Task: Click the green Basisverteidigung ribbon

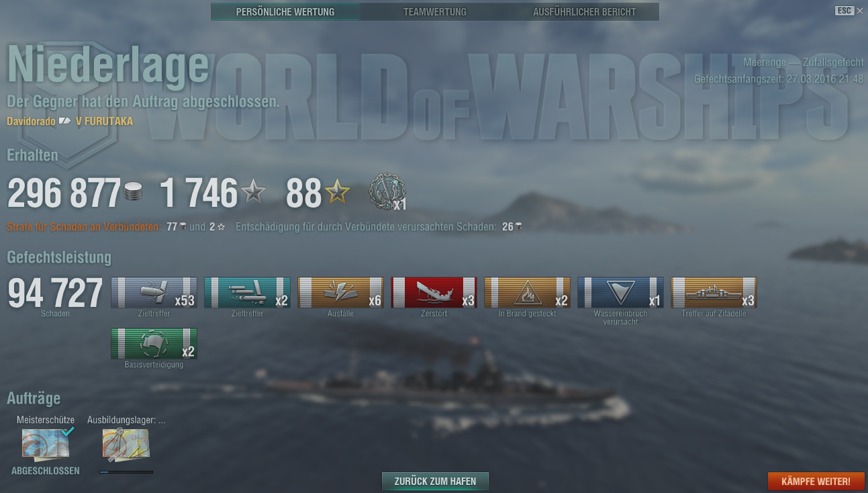Action: coord(154,344)
